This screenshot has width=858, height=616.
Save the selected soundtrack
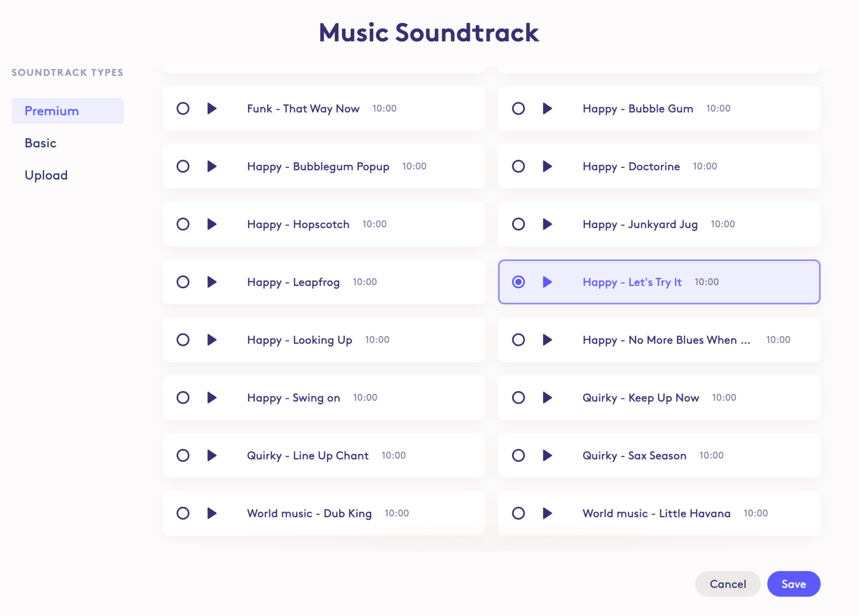click(793, 584)
